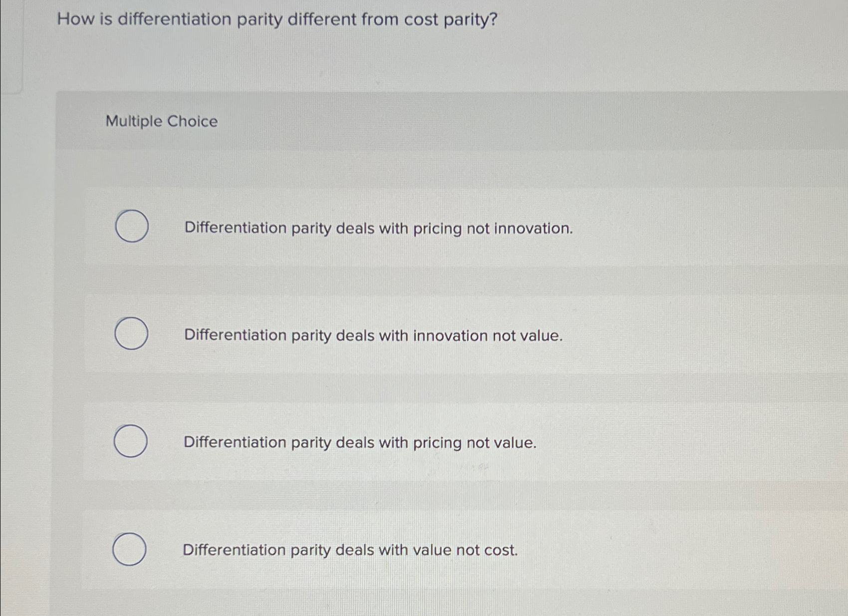Image resolution: width=848 pixels, height=616 pixels.
Task: Select the radio button for innovation not value
Action: point(131,334)
